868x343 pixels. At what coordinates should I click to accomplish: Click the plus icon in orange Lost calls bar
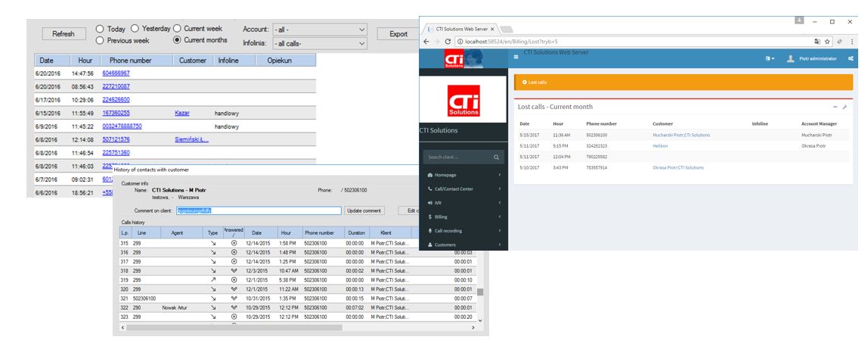pos(524,82)
